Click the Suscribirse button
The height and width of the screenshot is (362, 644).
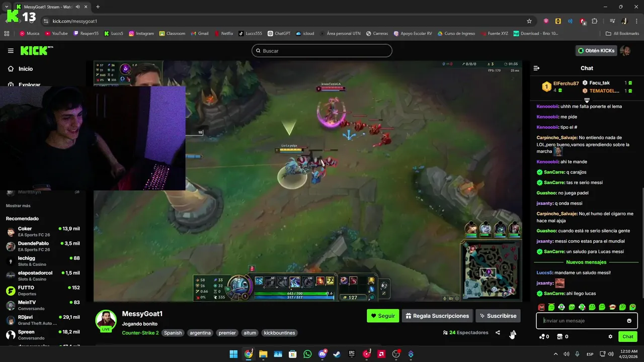[498, 316]
